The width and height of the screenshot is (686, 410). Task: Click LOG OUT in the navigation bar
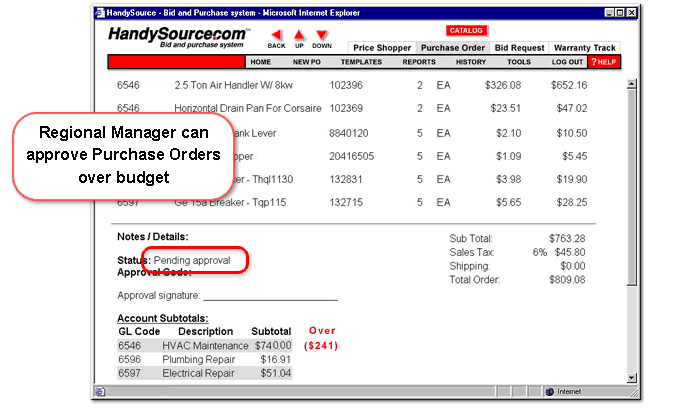point(567,62)
